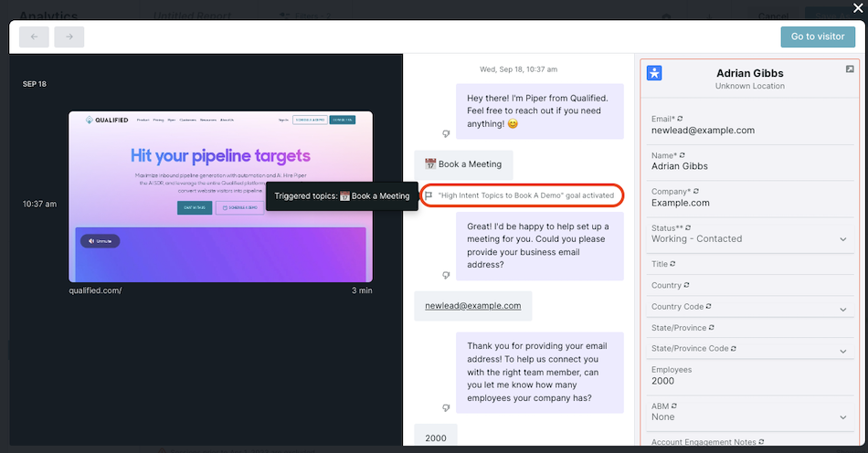The image size is (868, 453).
Task: Click the Adrian Gibbs header name
Action: click(749, 73)
